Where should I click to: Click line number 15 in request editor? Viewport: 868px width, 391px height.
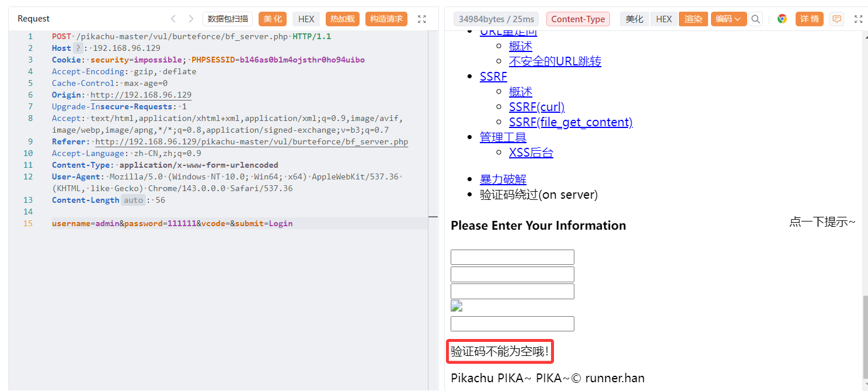point(28,223)
